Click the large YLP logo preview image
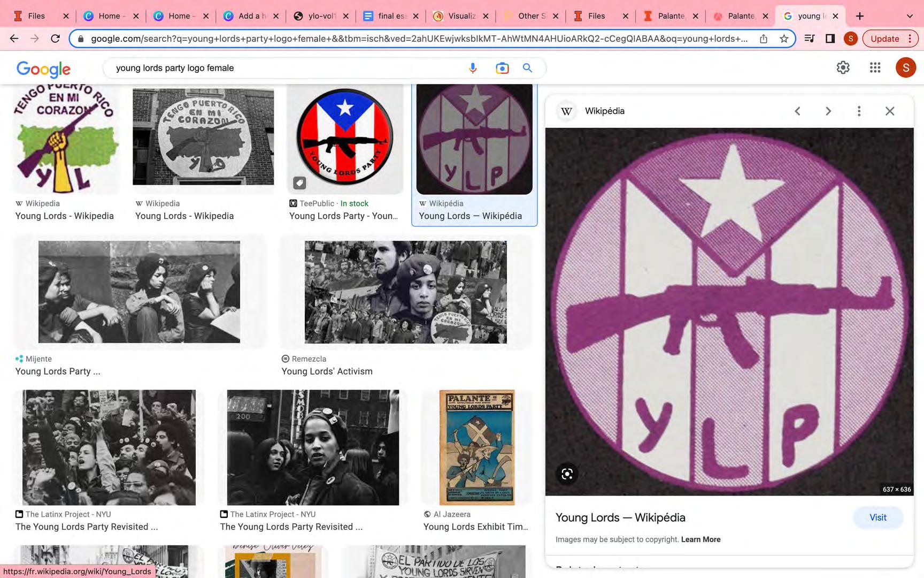Image resolution: width=924 pixels, height=578 pixels. pyautogui.click(x=729, y=311)
